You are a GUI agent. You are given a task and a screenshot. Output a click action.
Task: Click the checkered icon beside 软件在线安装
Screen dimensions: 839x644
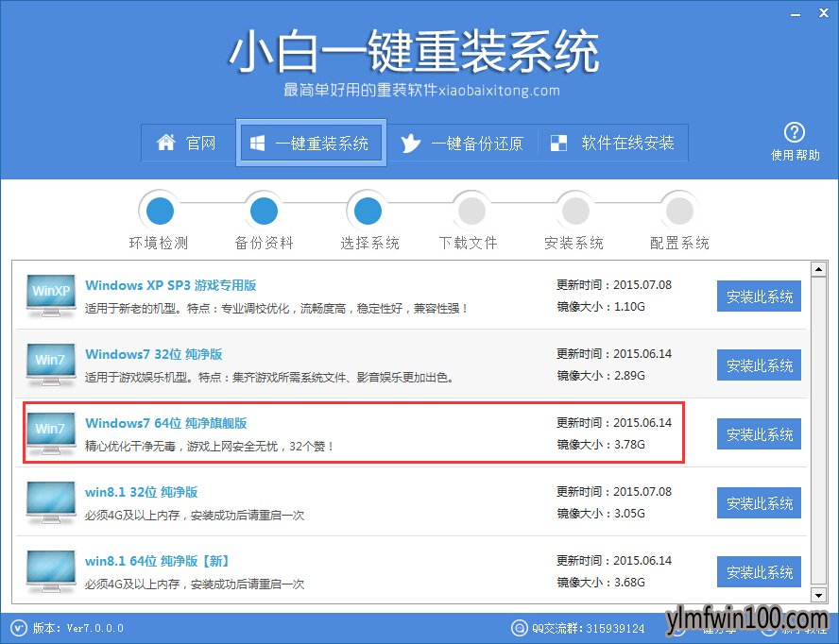coord(558,143)
